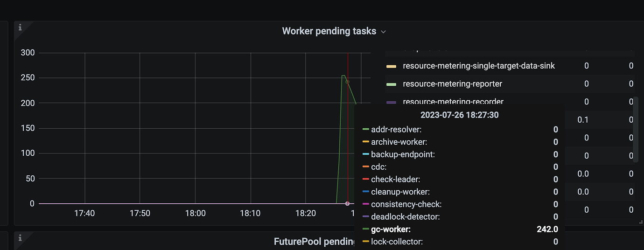This screenshot has height=250, width=644.
Task: Click the pink data point on the zero line
Action: point(347,203)
